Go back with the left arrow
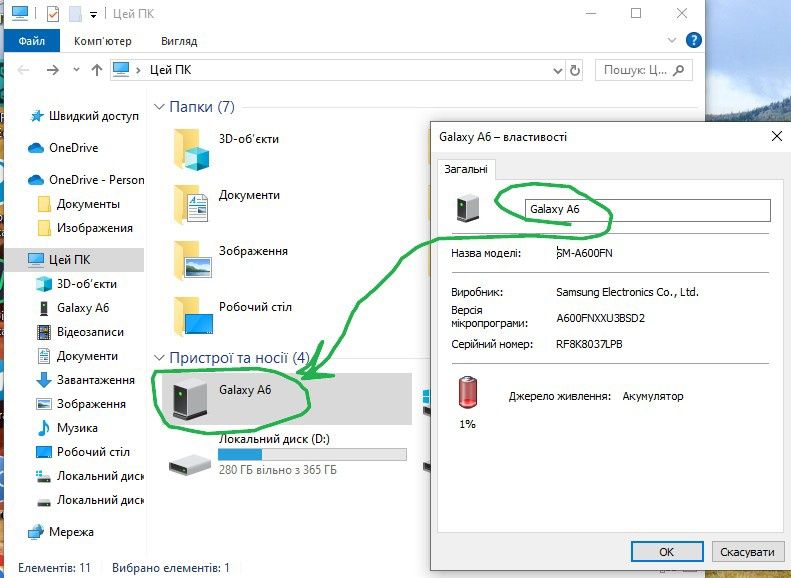The image size is (791, 578). tap(23, 70)
